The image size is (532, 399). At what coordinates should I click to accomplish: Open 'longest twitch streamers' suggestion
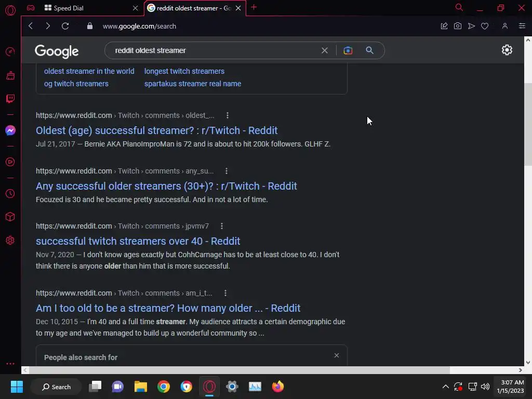pos(184,71)
